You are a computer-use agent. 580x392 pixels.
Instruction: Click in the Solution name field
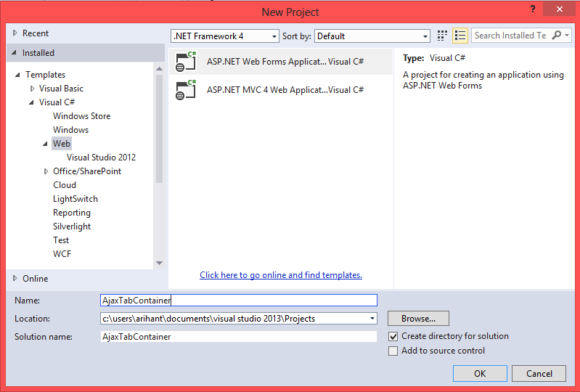coord(239,337)
